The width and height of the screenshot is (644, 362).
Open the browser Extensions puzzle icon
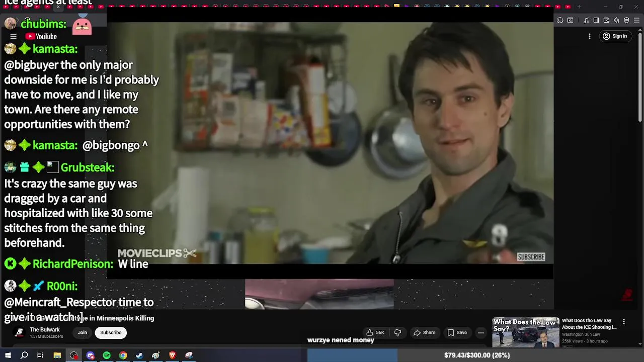(560, 20)
